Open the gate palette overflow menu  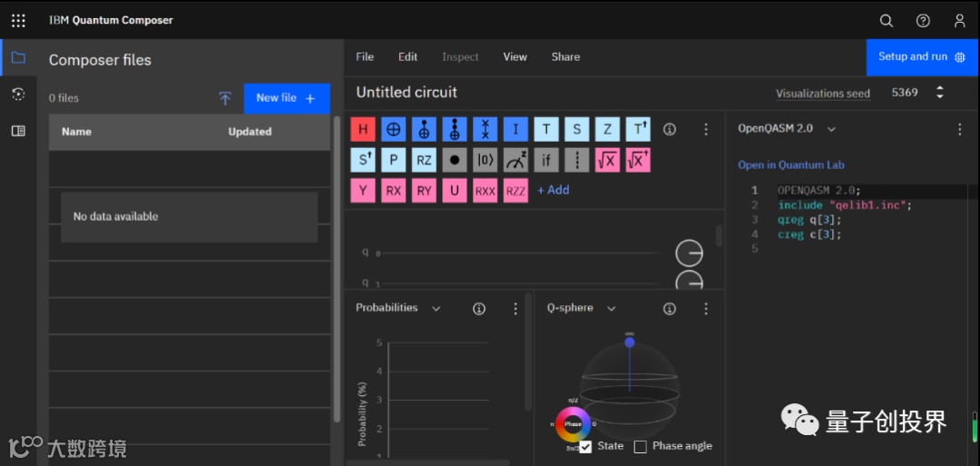pos(706,130)
